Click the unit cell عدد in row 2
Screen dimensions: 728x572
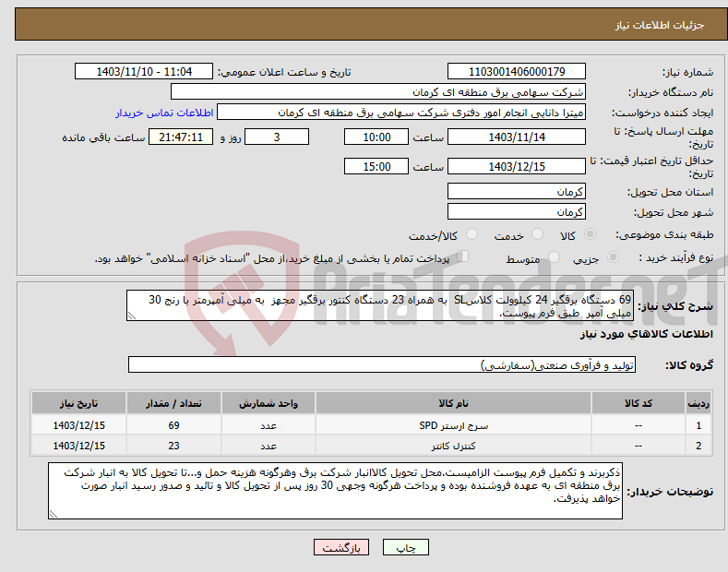point(269,446)
